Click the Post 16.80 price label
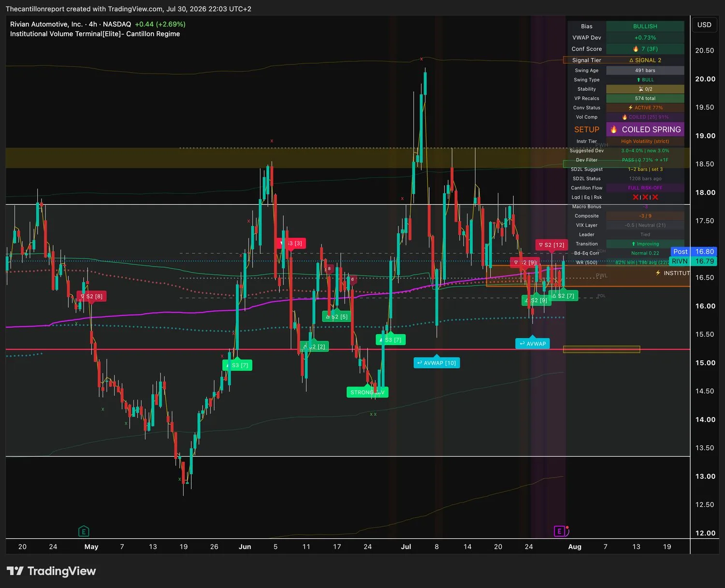 tap(694, 251)
